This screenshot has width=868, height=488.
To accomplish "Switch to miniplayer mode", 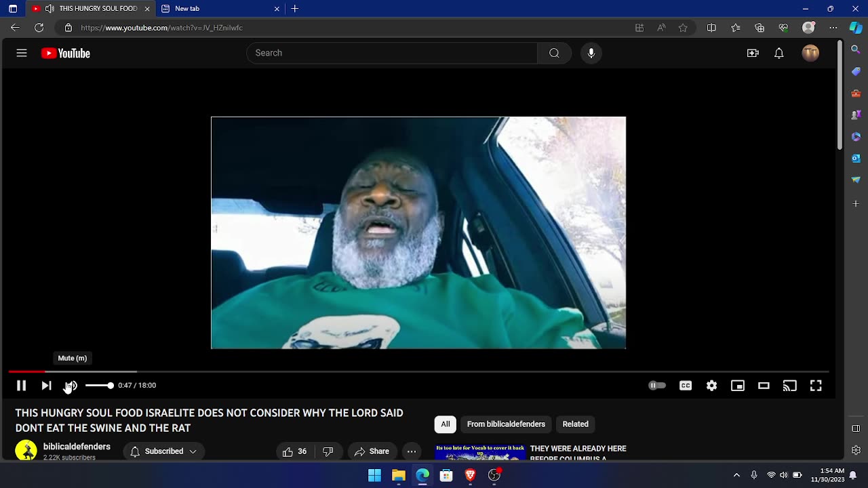I will [738, 386].
